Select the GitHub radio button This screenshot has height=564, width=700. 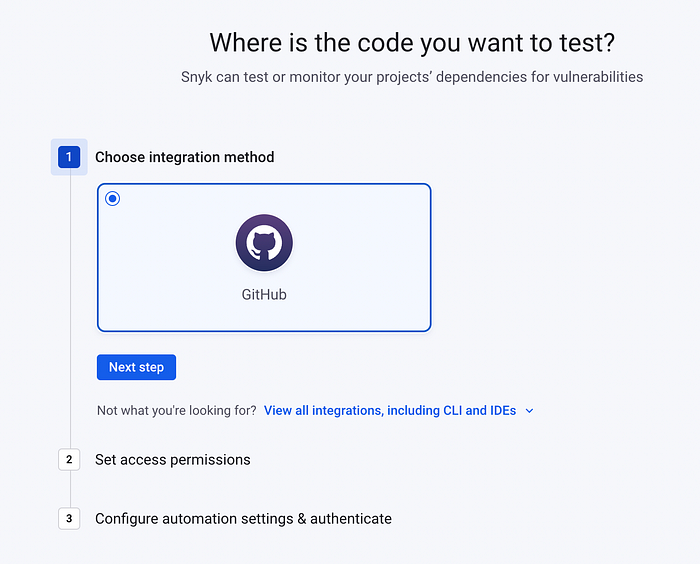point(113,199)
